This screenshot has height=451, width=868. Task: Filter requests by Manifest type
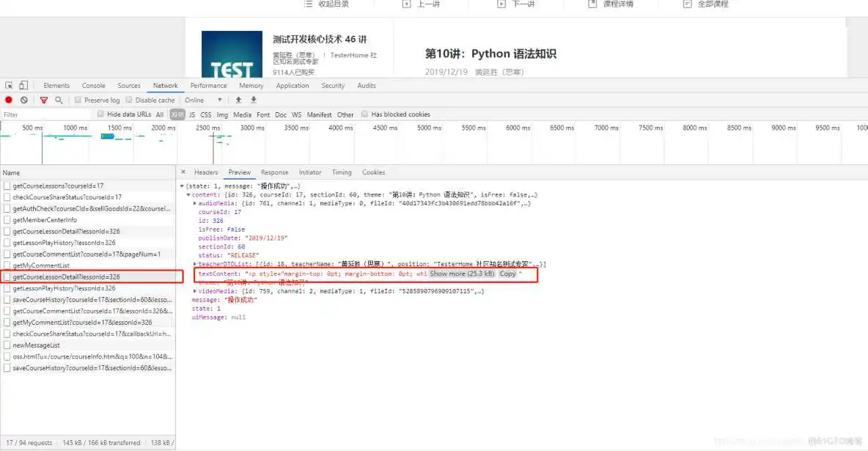[320, 114]
